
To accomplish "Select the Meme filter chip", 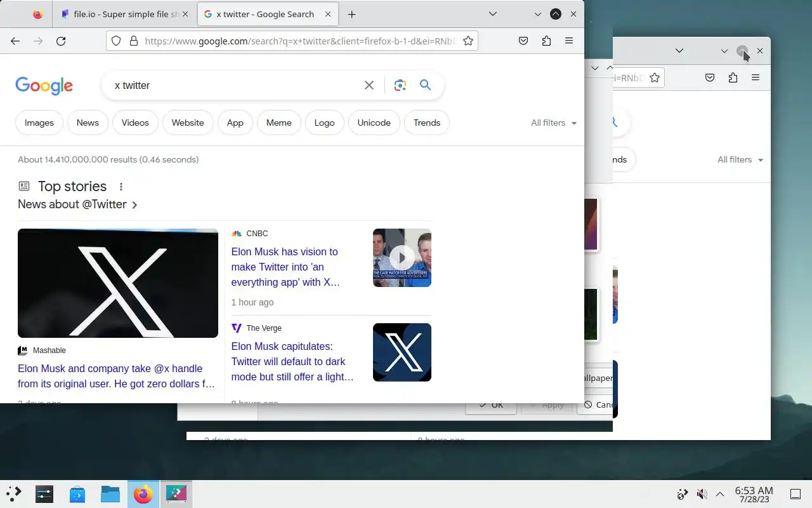I will pyautogui.click(x=279, y=123).
